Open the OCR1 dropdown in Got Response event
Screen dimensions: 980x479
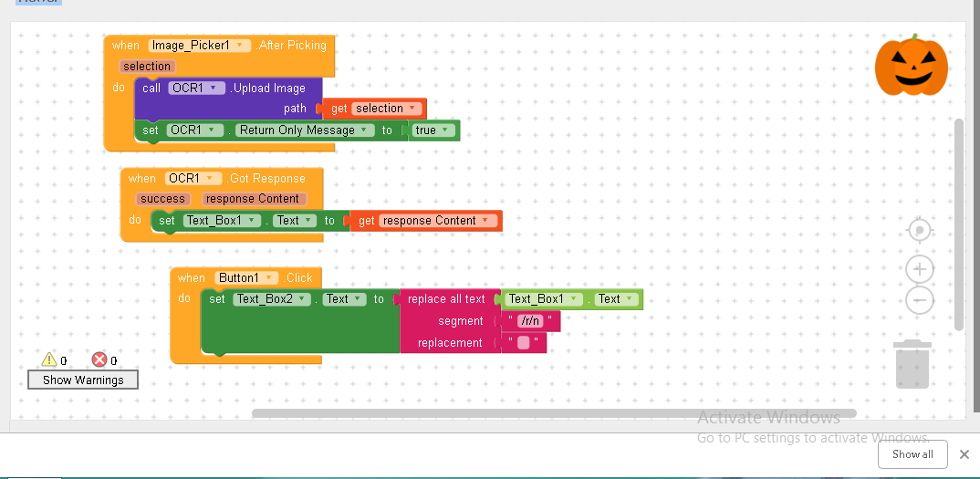(193, 178)
